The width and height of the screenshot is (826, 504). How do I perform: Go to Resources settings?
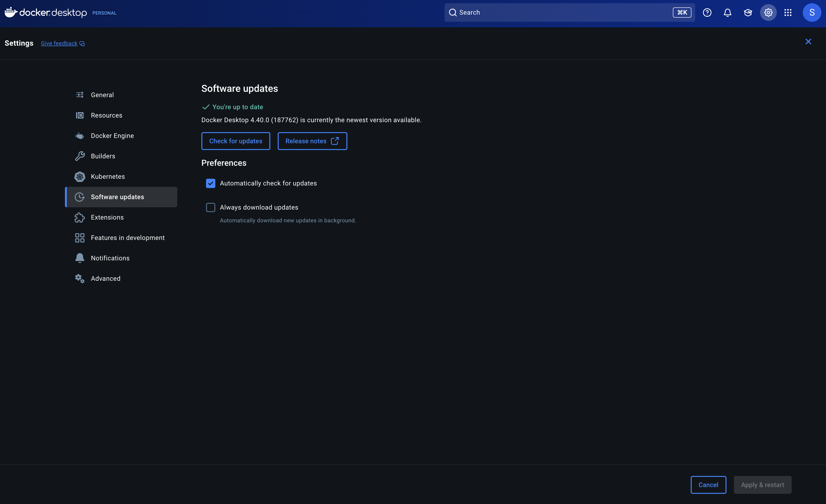(x=121, y=115)
